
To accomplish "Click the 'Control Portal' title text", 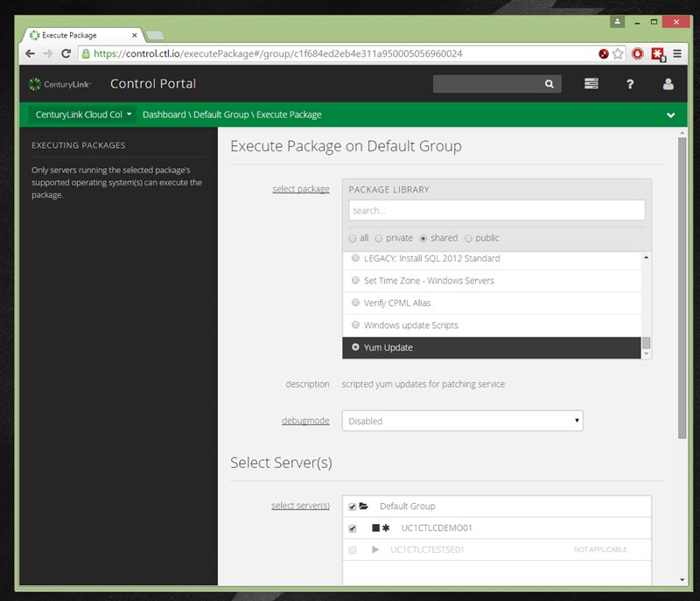I will point(153,84).
